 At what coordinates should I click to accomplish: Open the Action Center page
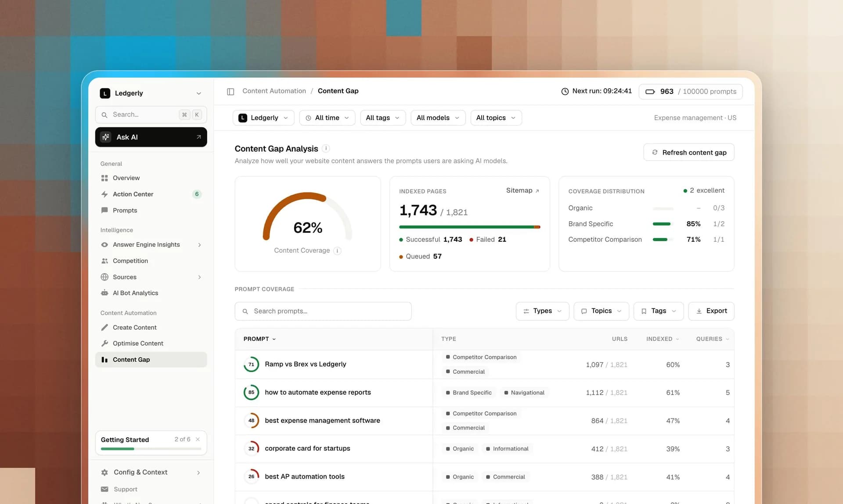click(151, 194)
